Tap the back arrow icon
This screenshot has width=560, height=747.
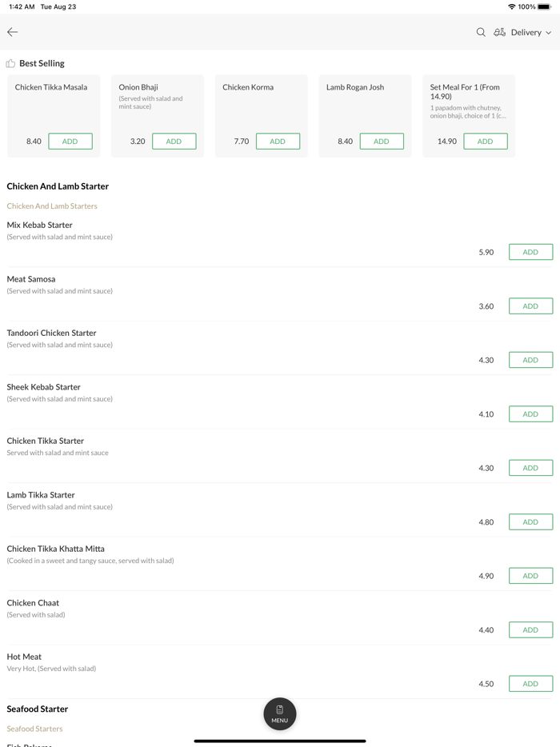click(x=13, y=32)
